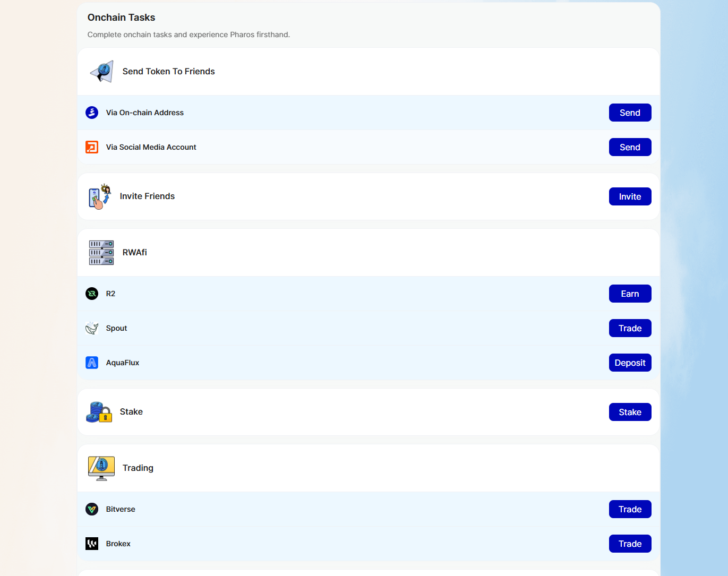
Task: Click the On-chain Address blue logo icon
Action: 92,113
